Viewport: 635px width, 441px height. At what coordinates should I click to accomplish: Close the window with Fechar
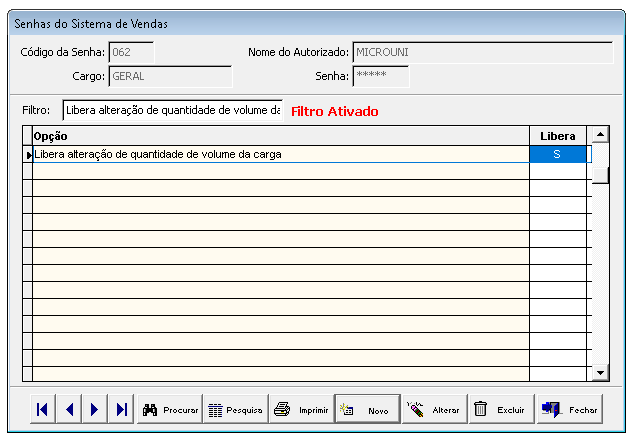pyautogui.click(x=569, y=409)
